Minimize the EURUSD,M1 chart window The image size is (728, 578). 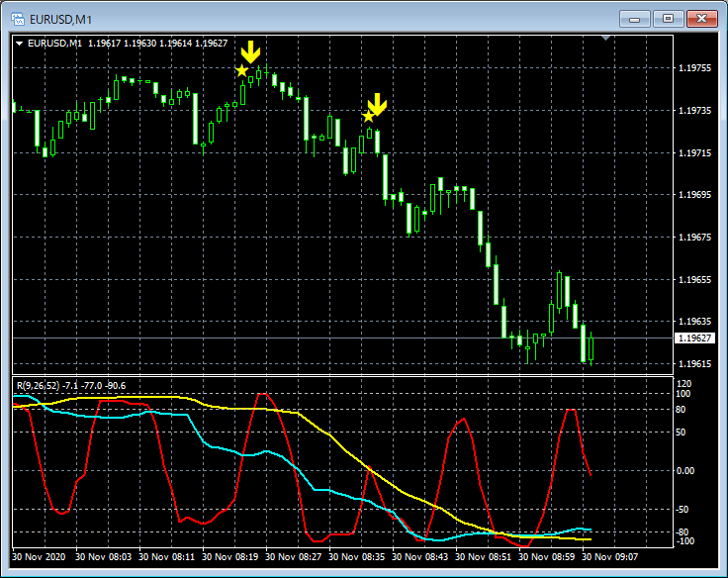tap(636, 19)
